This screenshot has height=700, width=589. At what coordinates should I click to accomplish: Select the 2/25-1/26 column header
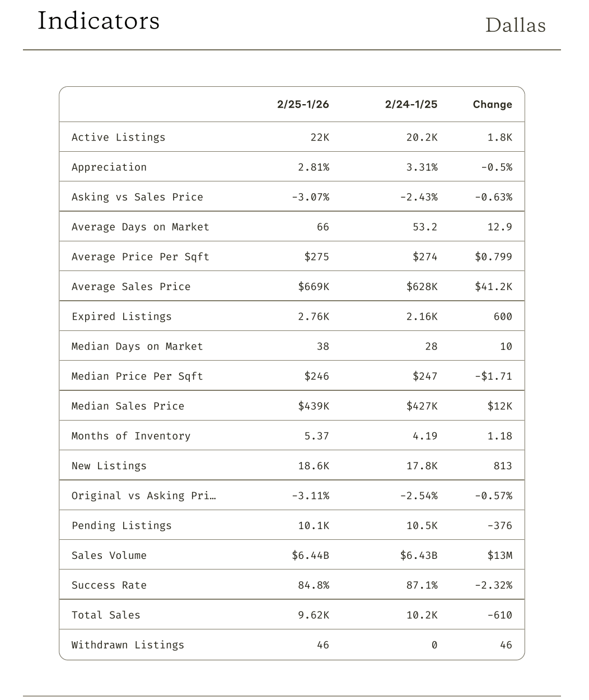click(303, 104)
